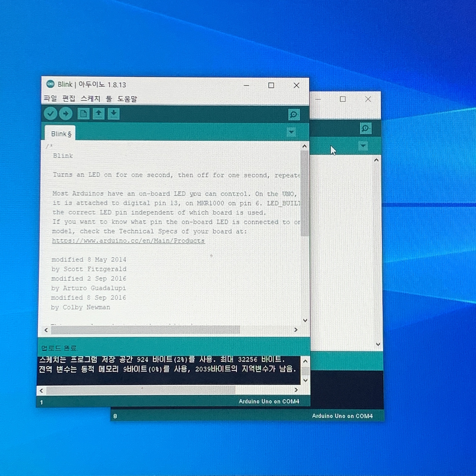Image resolution: width=476 pixels, height=476 pixels.
Task: Click editor horizontal scroll left arrow
Action: [46, 330]
